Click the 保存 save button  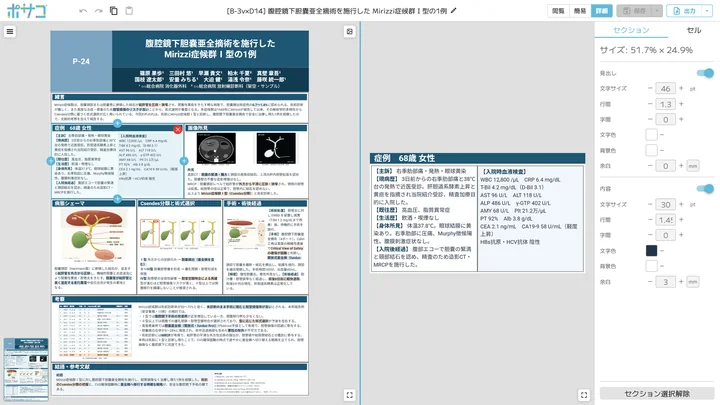[635, 11]
